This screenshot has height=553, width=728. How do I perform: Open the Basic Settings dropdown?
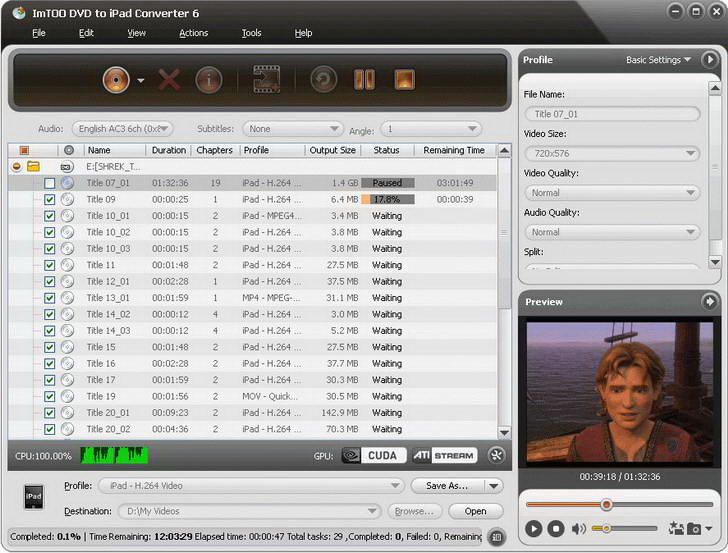[658, 60]
